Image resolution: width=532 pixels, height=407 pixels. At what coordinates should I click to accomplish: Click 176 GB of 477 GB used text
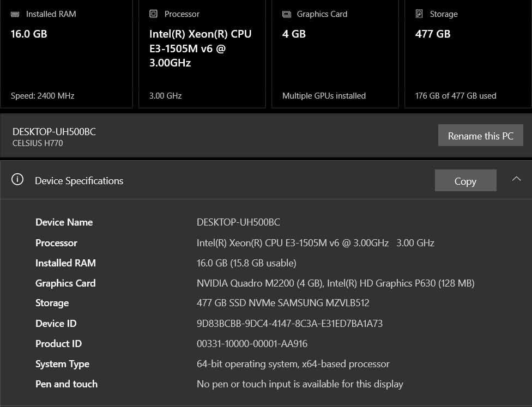pyautogui.click(x=456, y=96)
